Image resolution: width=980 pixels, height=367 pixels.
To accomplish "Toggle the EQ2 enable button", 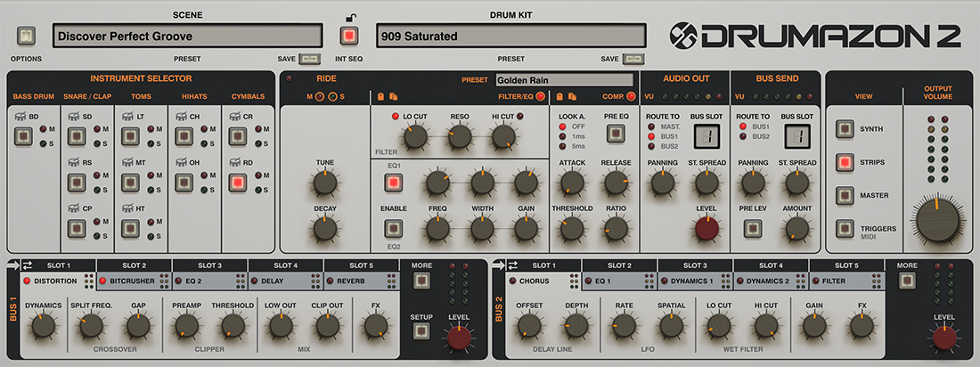I will pos(393,228).
